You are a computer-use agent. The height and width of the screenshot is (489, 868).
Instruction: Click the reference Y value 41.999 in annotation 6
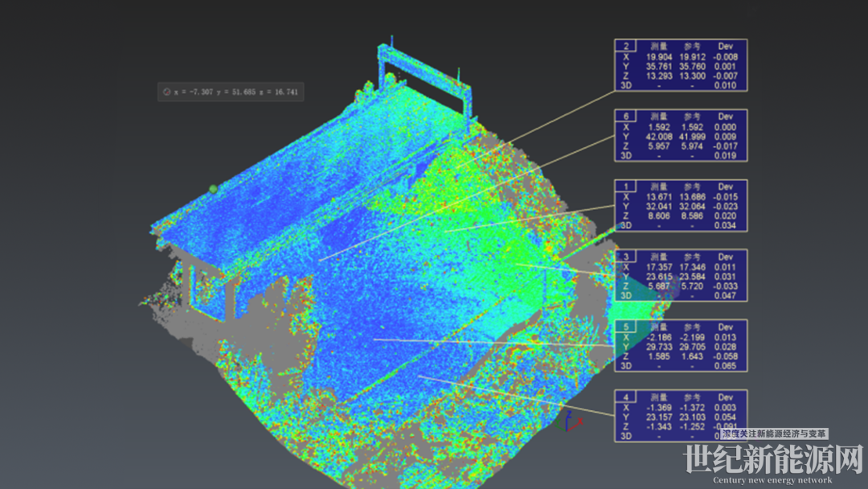[x=691, y=137]
